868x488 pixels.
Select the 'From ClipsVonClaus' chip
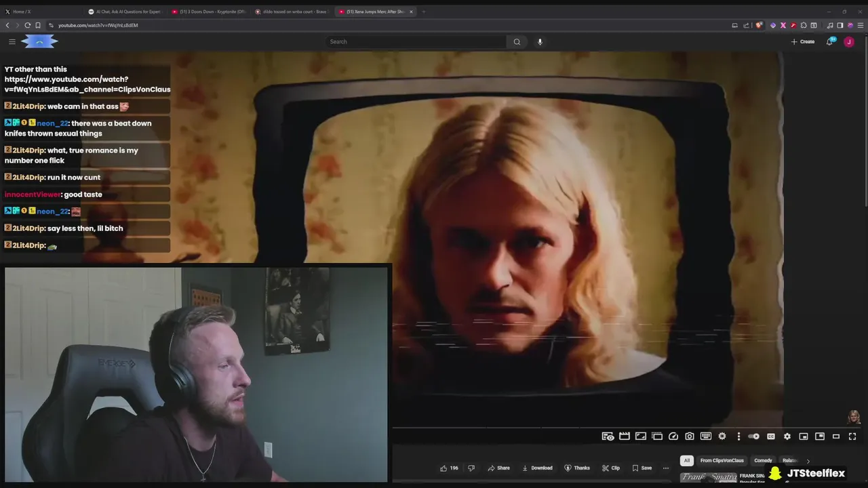tap(722, 460)
